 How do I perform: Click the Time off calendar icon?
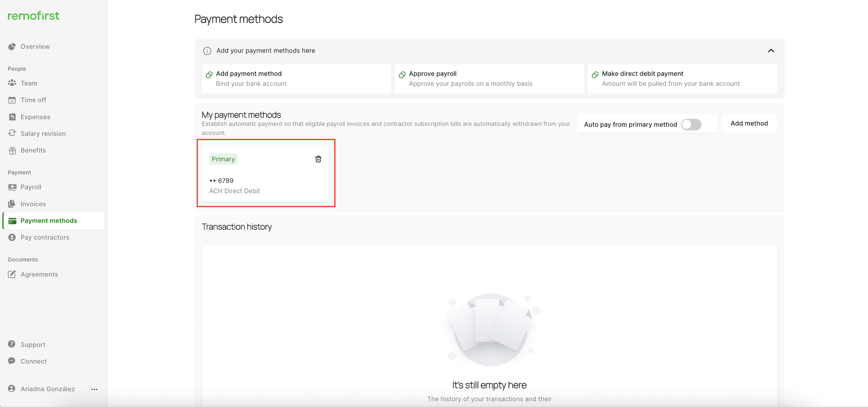point(12,100)
